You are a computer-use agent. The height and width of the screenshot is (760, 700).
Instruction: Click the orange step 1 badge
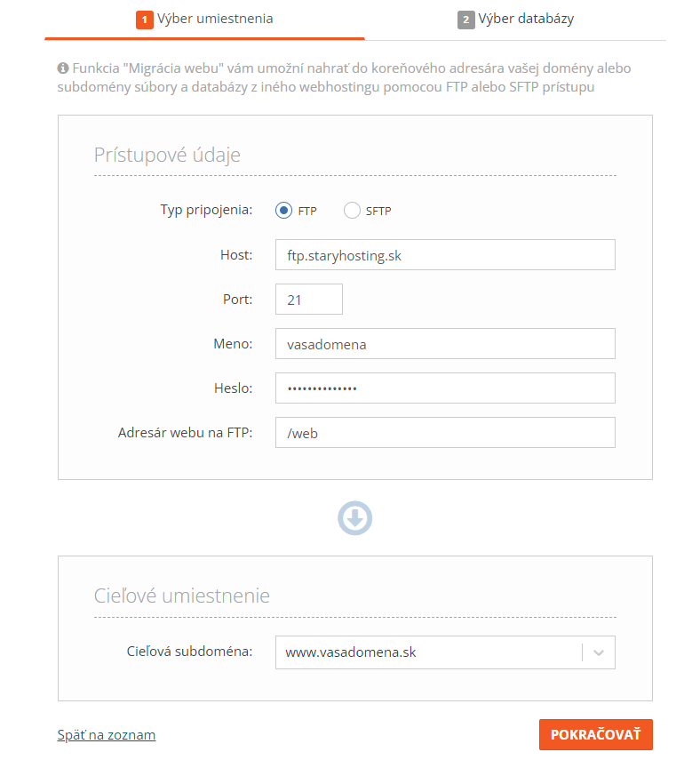tap(145, 20)
